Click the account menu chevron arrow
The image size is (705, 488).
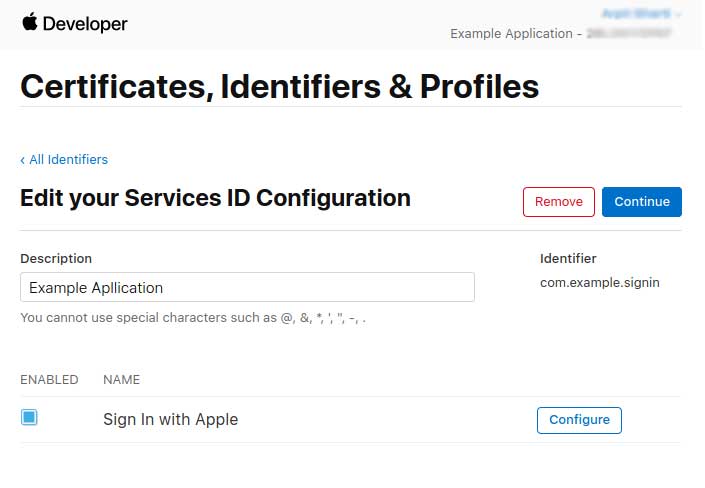678,14
